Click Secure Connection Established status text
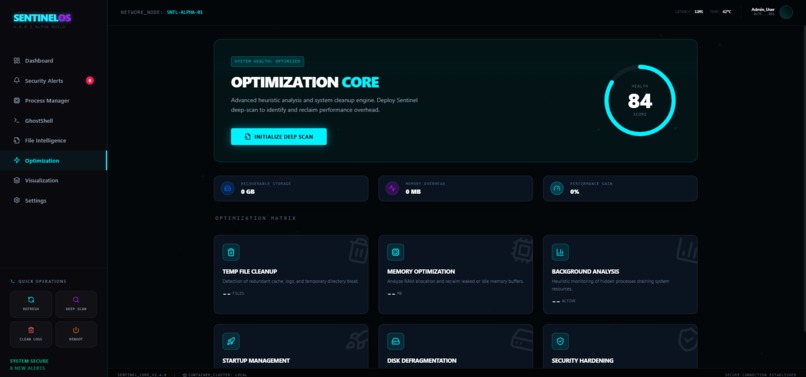The width and height of the screenshot is (806, 377). 760,374
